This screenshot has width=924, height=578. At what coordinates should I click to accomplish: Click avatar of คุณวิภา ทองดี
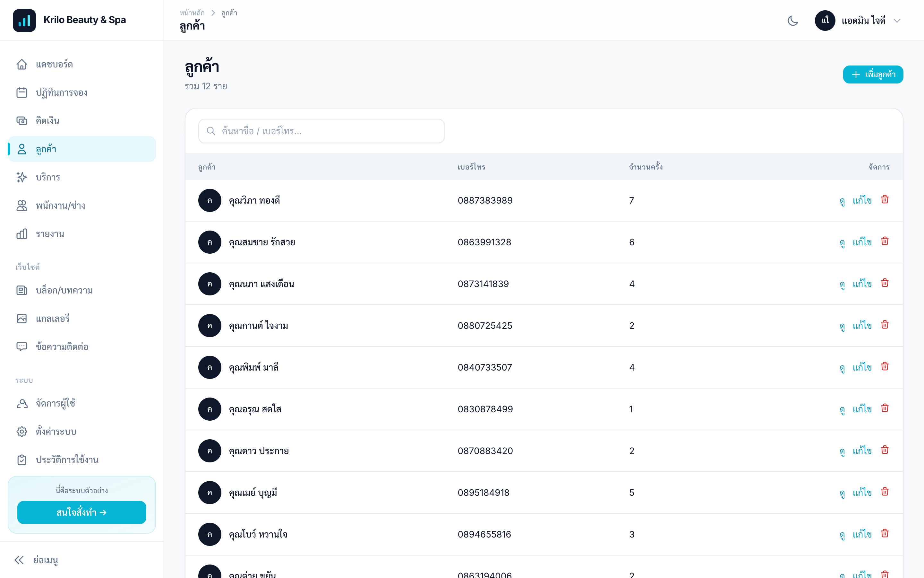click(x=210, y=200)
